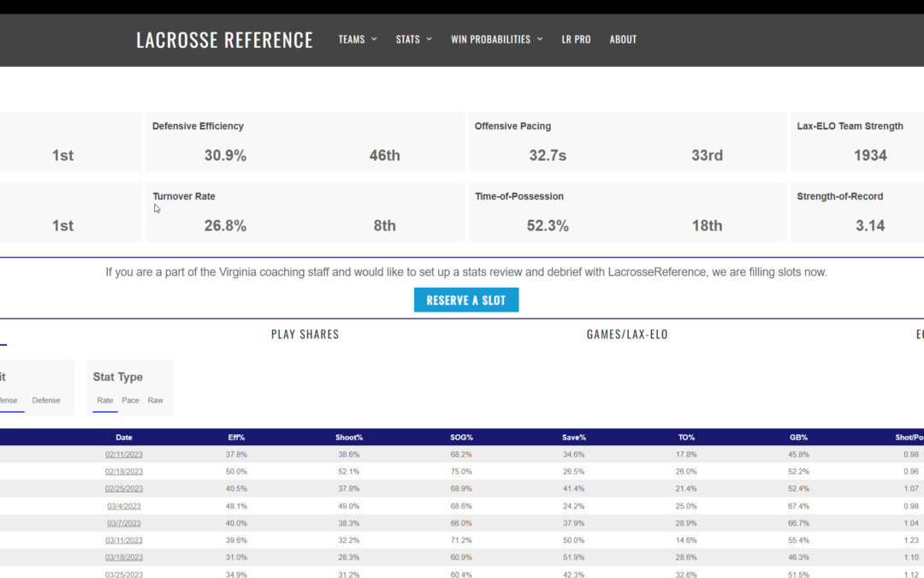This screenshot has height=578, width=924.
Task: Click the Defensive Efficiency 30.9% value
Action: (x=225, y=155)
